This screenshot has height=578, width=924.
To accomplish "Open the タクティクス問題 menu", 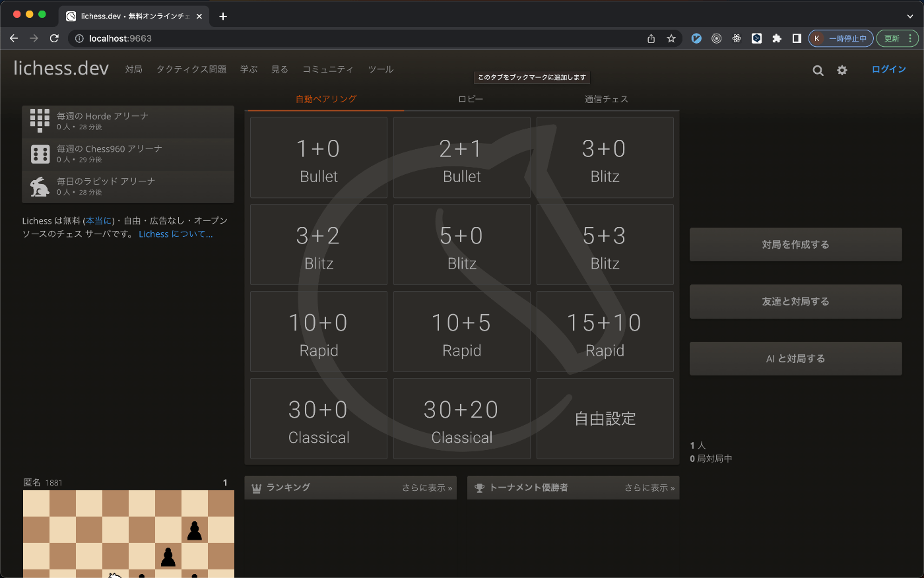I will click(191, 69).
